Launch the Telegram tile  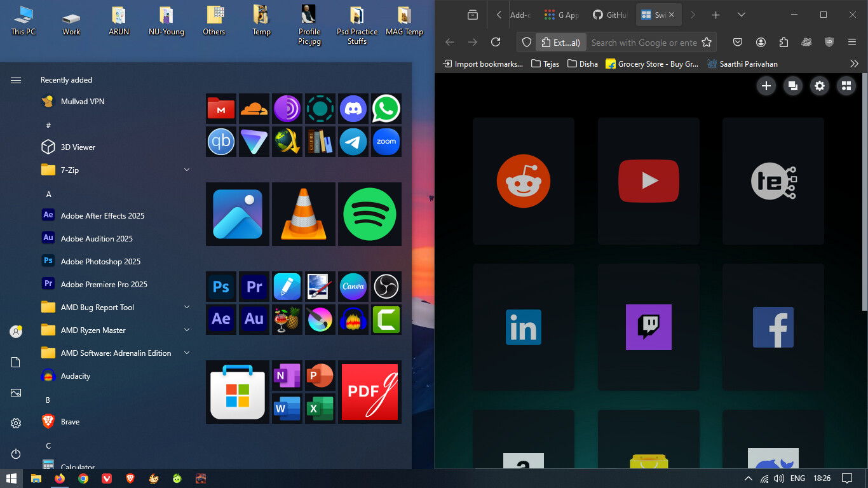[x=353, y=142]
